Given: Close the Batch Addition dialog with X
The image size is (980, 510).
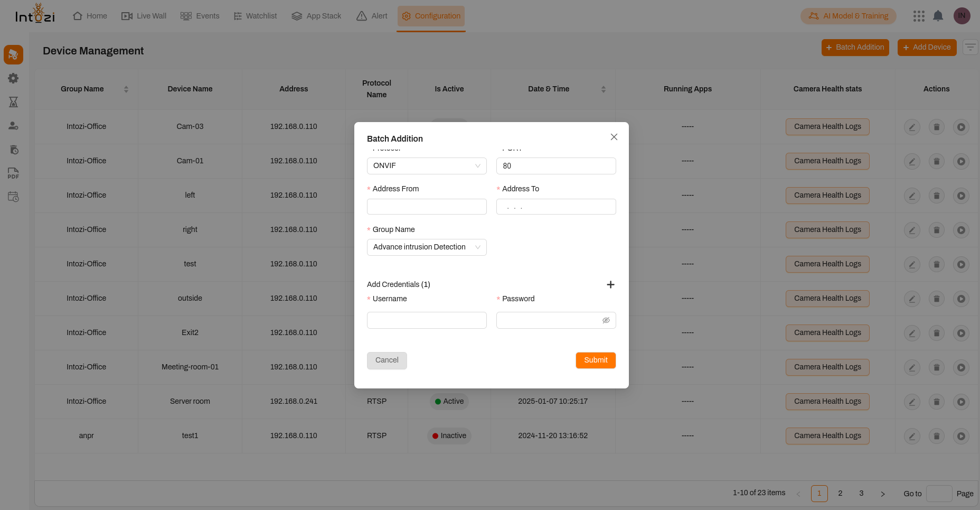Looking at the screenshot, I should (x=614, y=137).
